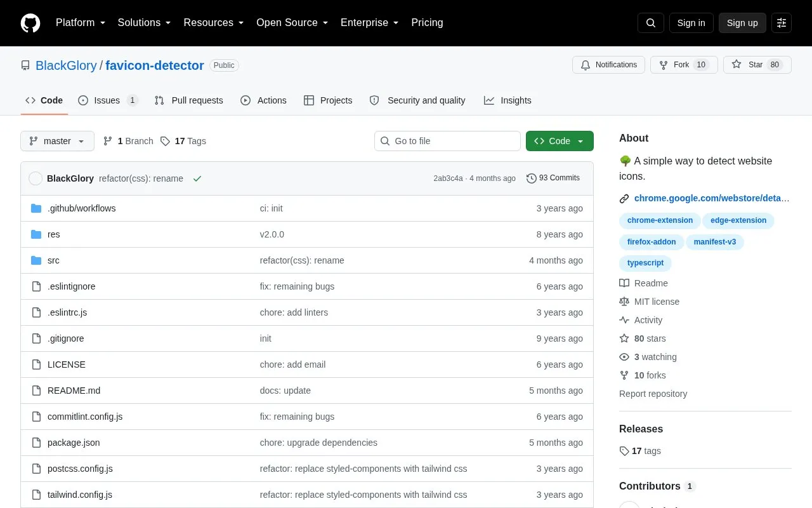812x508 pixels.
Task: Open the Pricing page
Action: point(427,23)
